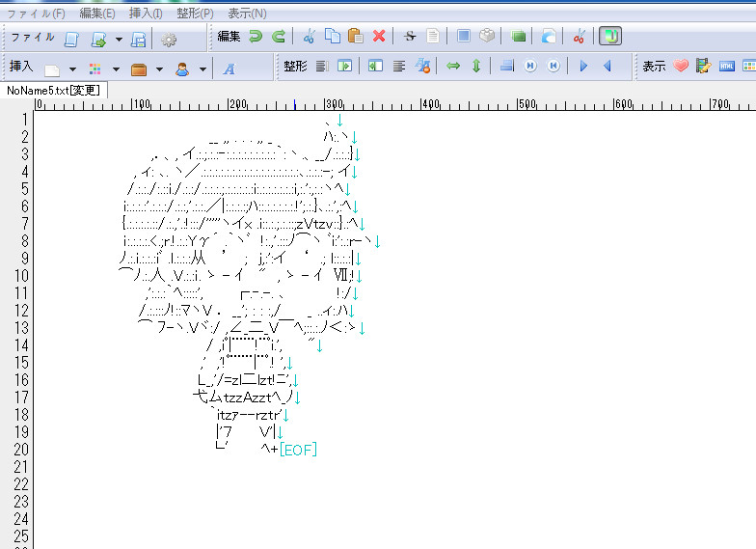Open the 整形(P) menu
Image resolution: width=756 pixels, height=549 pixels.
click(x=195, y=14)
